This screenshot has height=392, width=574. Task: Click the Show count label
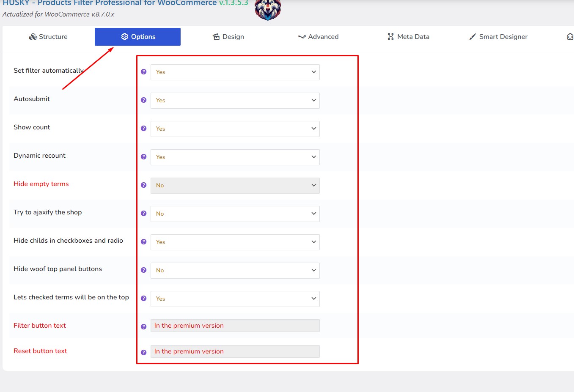32,127
